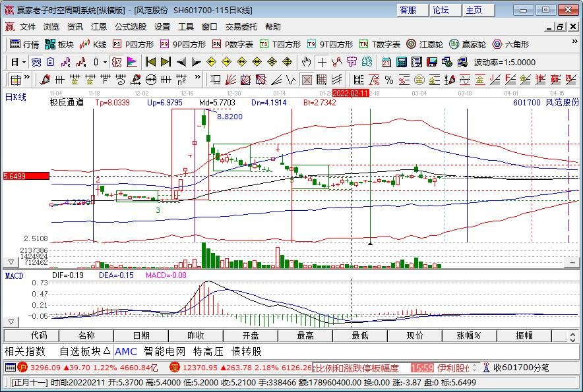Click the magenta flag chart icon
Viewport: 583px width, 392px height.
(132, 62)
